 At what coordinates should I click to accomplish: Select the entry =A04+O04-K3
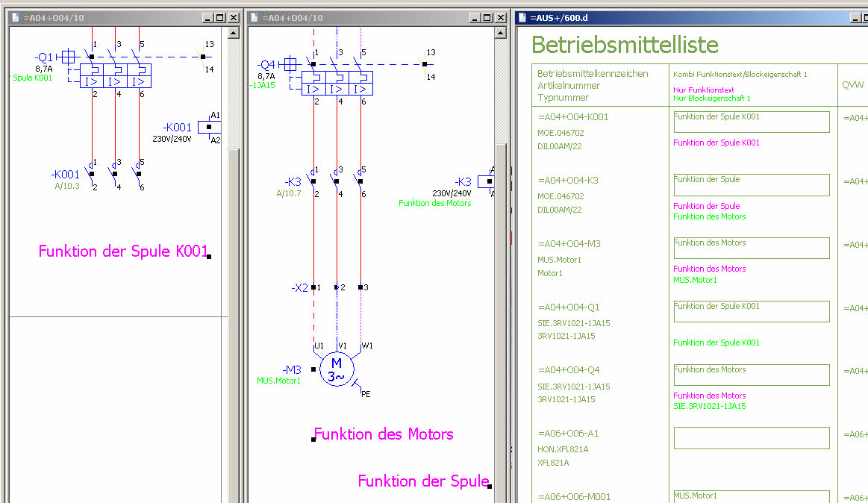tap(568, 181)
